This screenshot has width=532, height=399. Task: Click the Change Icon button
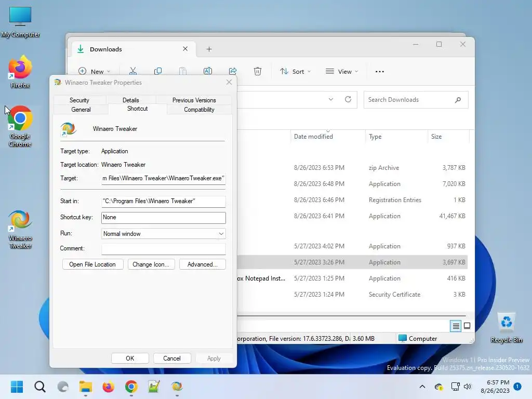[151, 264]
